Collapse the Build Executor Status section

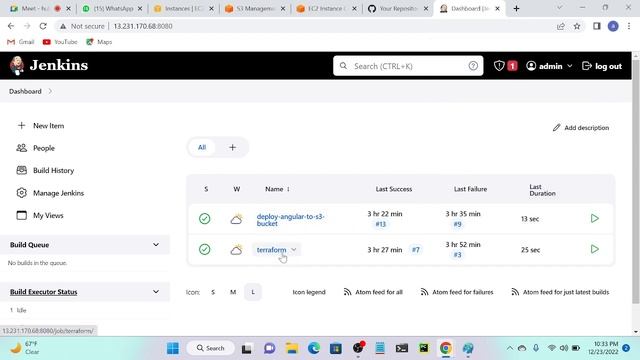156,291
